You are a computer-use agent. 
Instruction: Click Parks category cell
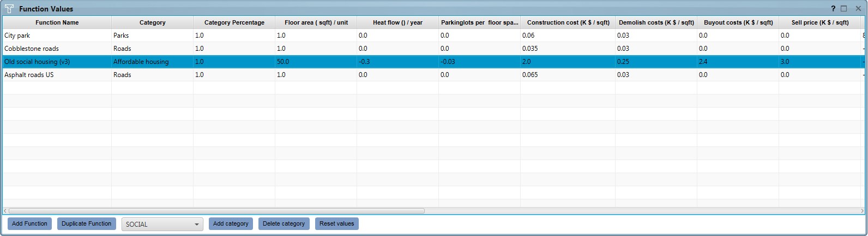click(x=153, y=36)
